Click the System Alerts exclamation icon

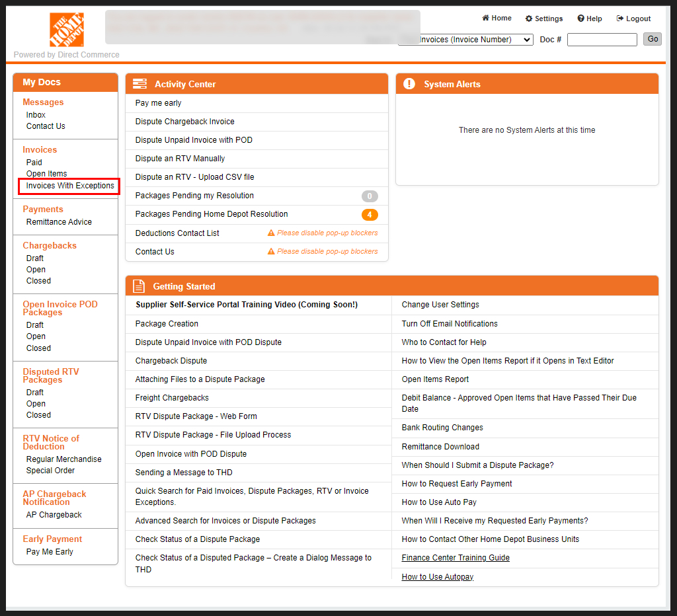click(409, 83)
